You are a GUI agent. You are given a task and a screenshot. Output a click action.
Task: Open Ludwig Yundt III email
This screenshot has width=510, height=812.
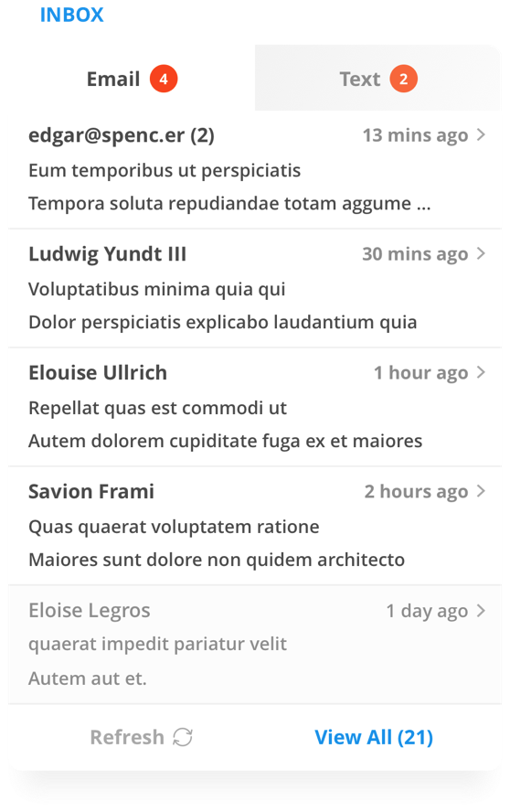point(255,288)
